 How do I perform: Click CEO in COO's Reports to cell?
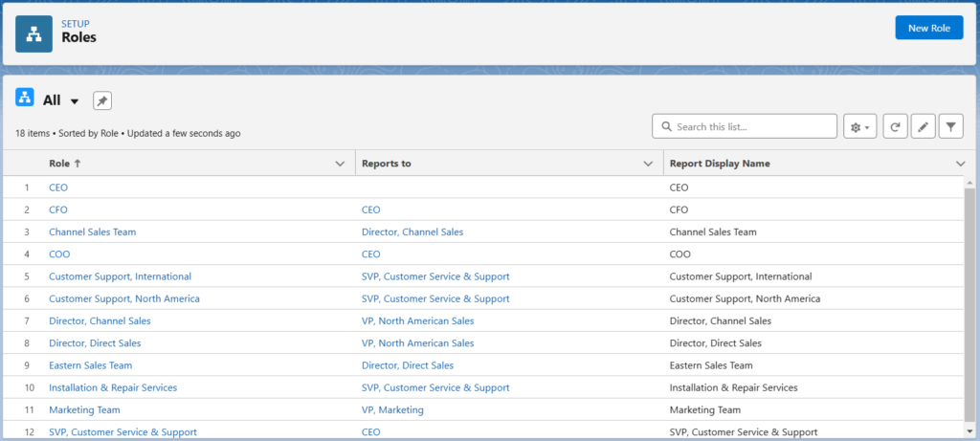[370, 254]
